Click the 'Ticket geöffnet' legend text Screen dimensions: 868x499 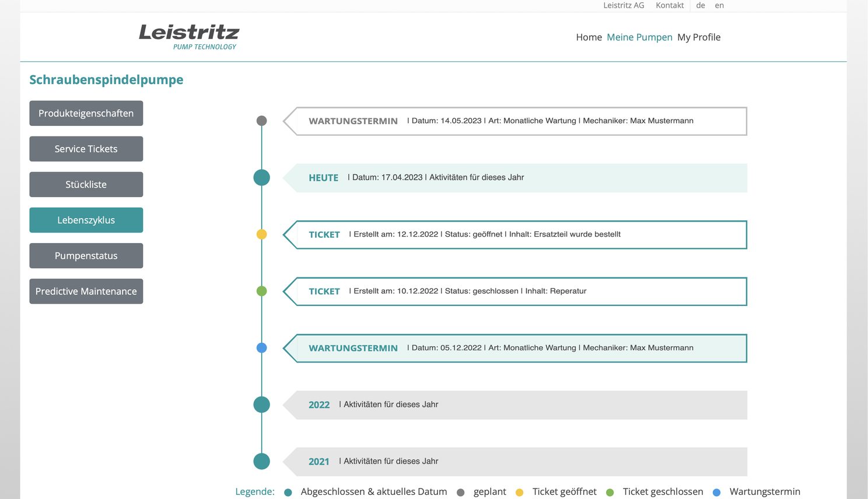click(x=565, y=492)
